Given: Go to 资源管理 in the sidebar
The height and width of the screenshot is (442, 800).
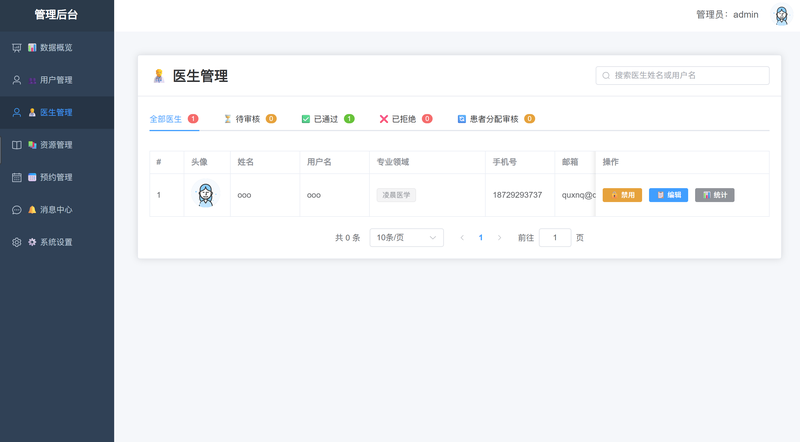Looking at the screenshot, I should (x=57, y=145).
